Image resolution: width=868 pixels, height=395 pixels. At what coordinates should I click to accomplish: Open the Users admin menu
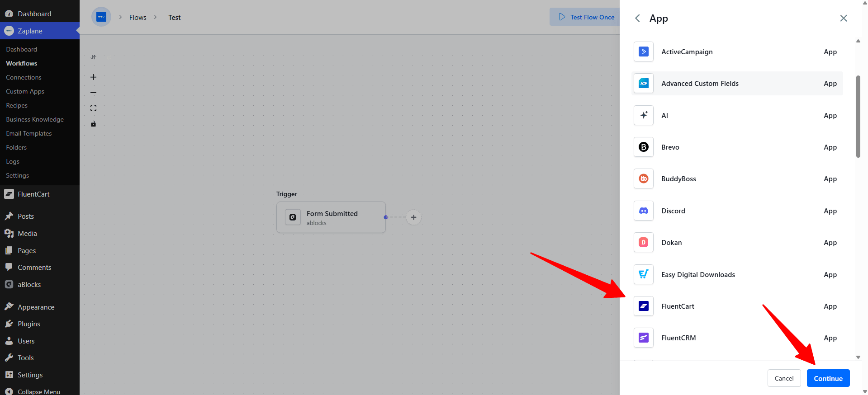pos(40,341)
